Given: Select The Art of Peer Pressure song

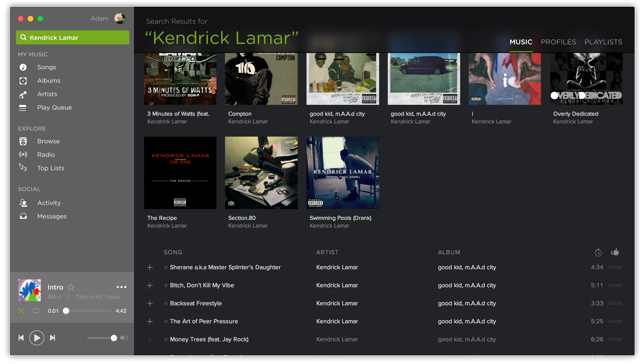Looking at the screenshot, I should coord(204,321).
